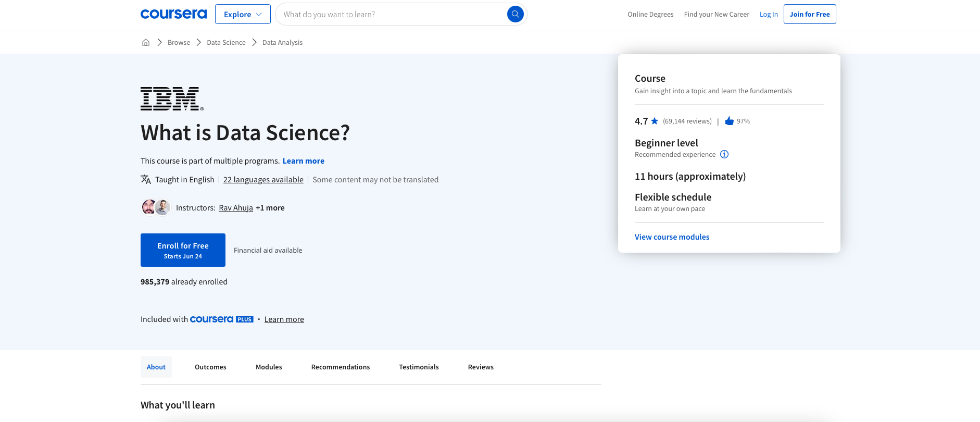This screenshot has height=422, width=980.
Task: Click the translation language icon
Action: coord(146,179)
